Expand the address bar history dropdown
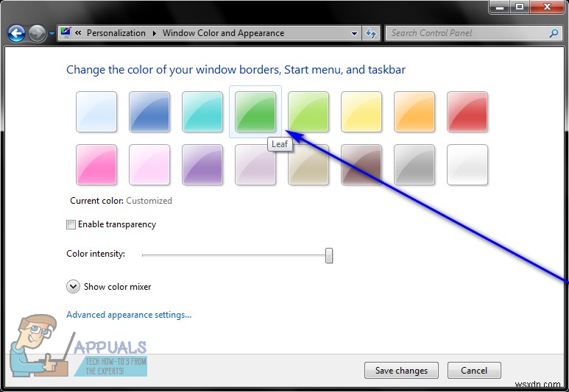Viewport: 569px width, 392px height. [x=354, y=33]
